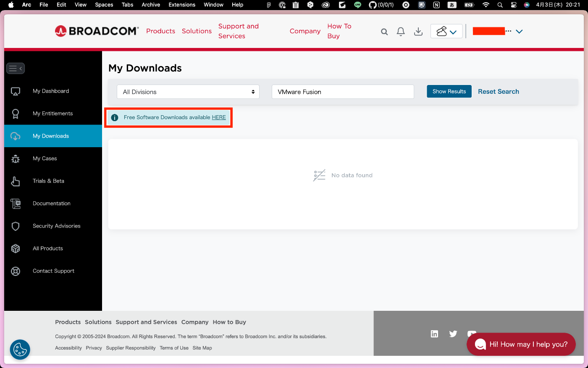Click the Security Advisories shield icon
The width and height of the screenshot is (588, 368).
coord(16,226)
